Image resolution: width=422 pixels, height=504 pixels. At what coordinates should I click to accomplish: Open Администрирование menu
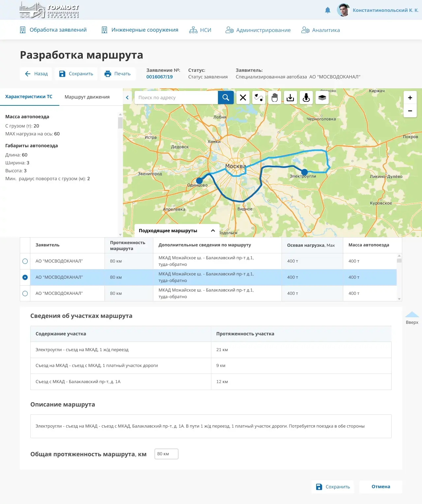click(258, 30)
